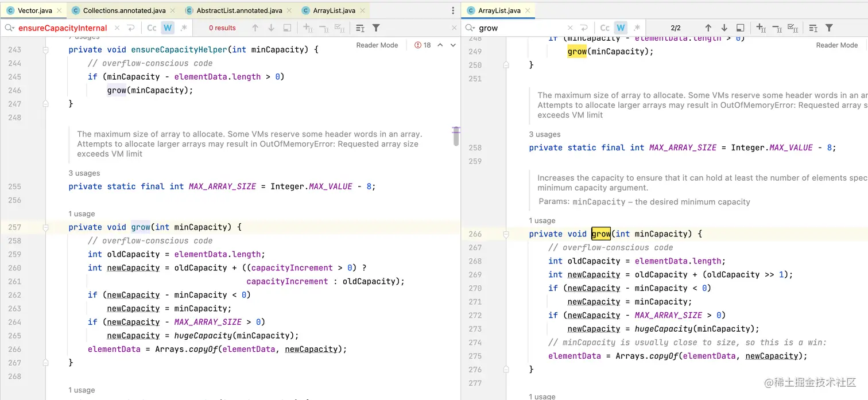Open search history for the grow search

click(471, 28)
